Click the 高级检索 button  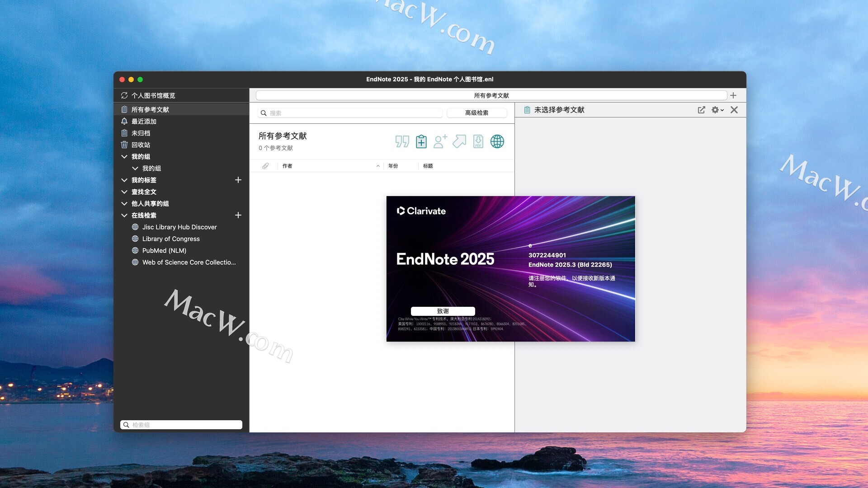tap(476, 113)
